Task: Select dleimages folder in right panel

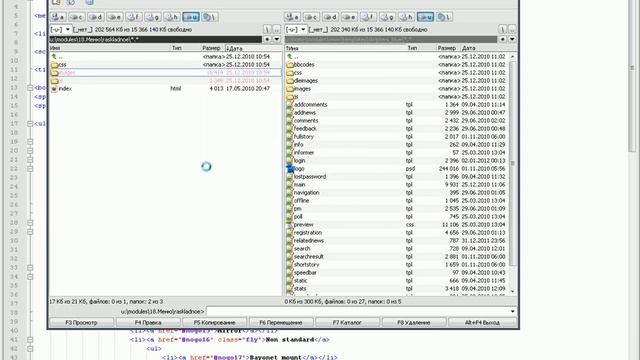Action: click(x=396, y=81)
